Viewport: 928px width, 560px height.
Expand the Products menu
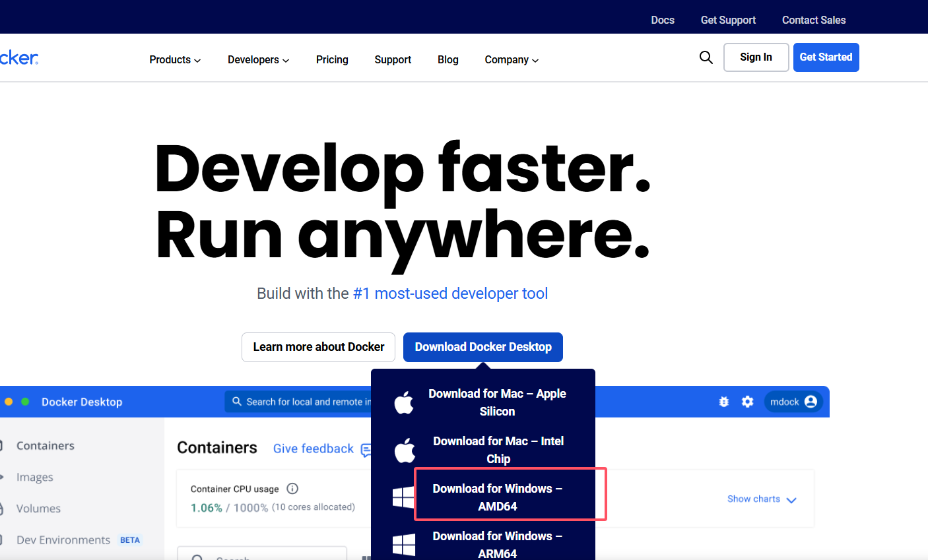(175, 59)
